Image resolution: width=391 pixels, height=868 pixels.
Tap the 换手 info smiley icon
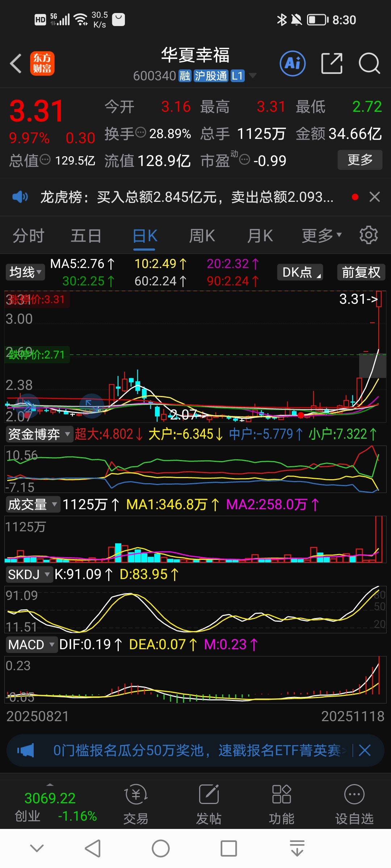coord(140,133)
